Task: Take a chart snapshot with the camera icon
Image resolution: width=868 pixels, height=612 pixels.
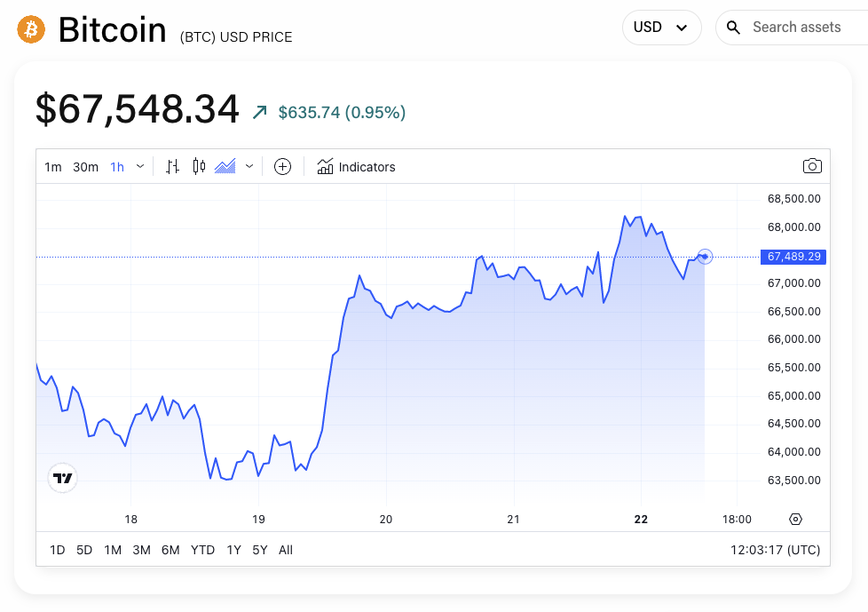Action: pyautogui.click(x=812, y=165)
